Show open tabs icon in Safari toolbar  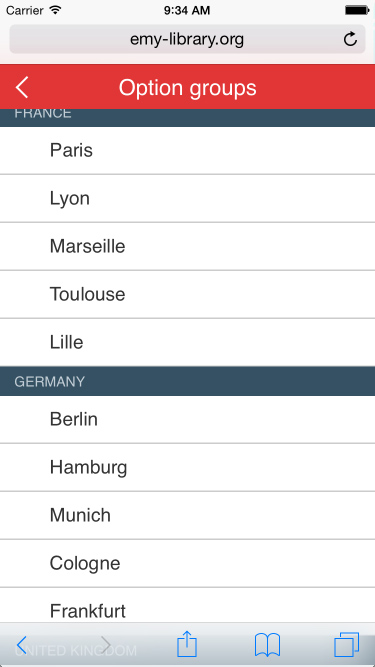click(347, 645)
